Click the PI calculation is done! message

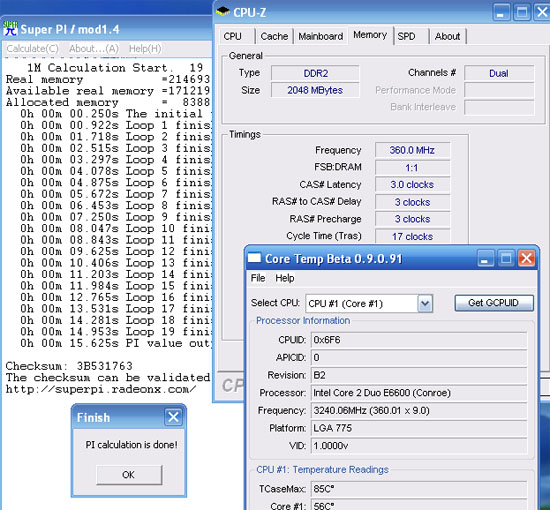(132, 445)
